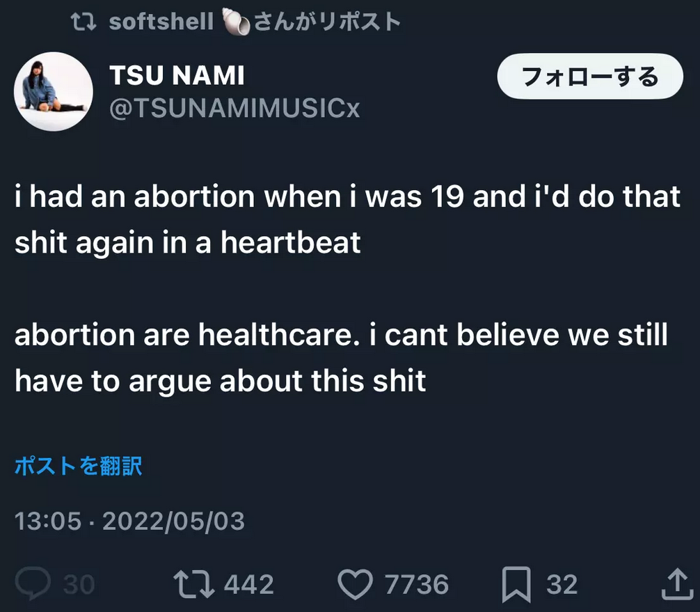Image resolution: width=700 pixels, height=612 pixels.
Task: Open the @TSUNAMIMUSICx handle link
Action: point(234,109)
